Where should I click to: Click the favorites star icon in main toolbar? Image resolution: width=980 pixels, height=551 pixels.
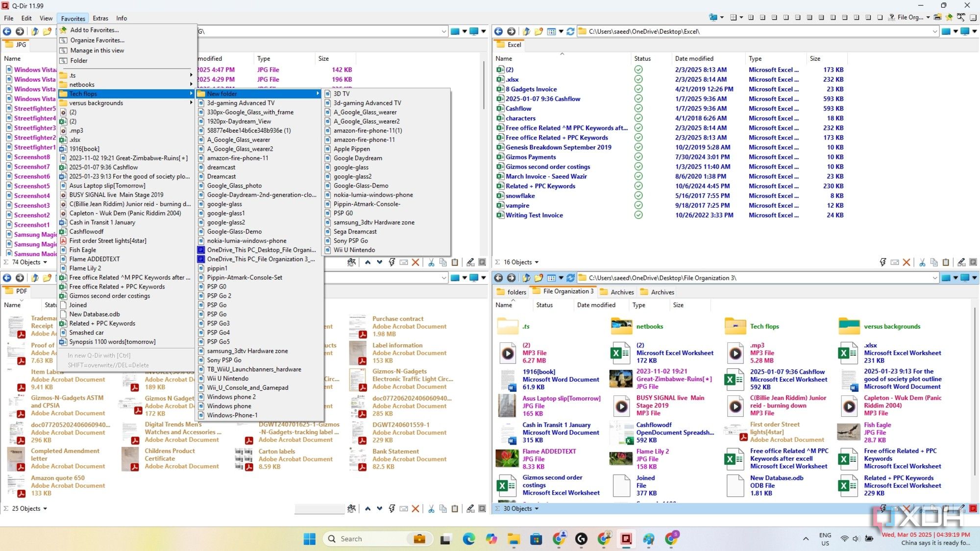coord(949,17)
